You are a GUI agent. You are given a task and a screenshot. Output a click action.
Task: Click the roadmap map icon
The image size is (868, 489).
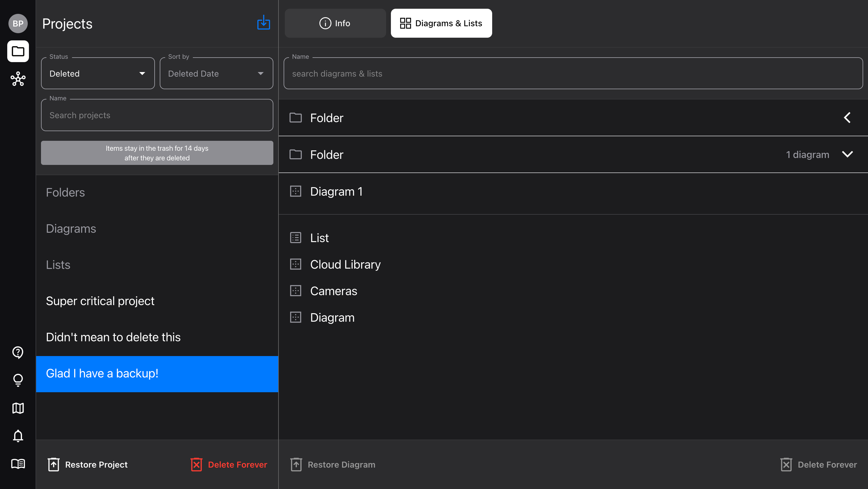[x=18, y=408]
